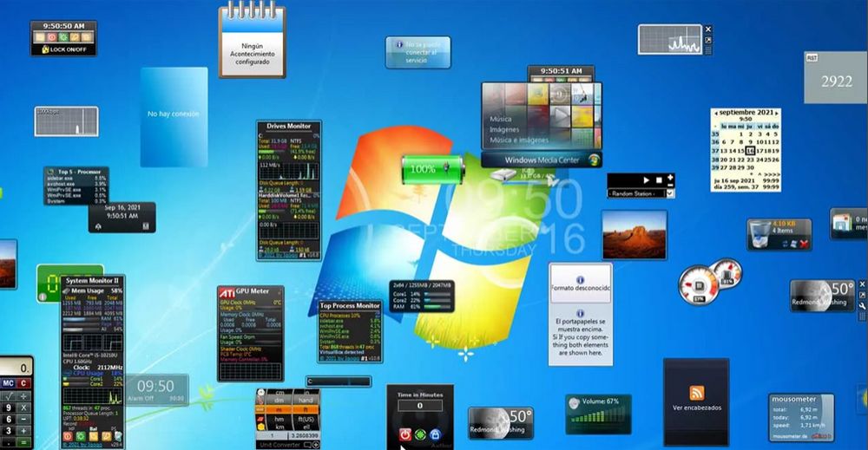Image resolution: width=868 pixels, height=450 pixels.
Task: Click the Drives Monitor title
Action: point(288,126)
